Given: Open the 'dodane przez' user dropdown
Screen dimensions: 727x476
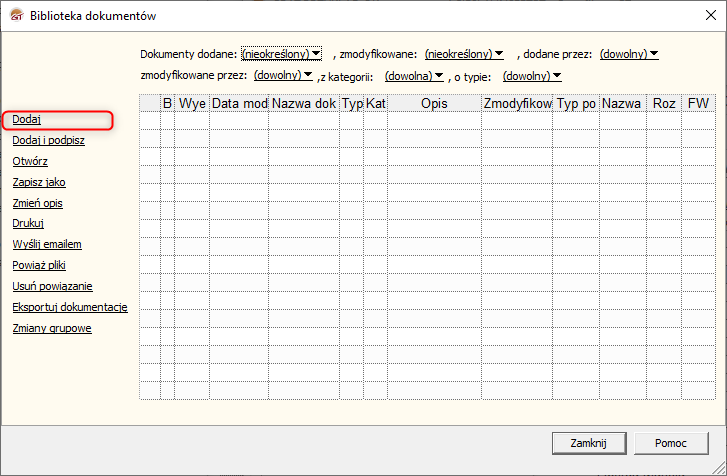Looking at the screenshot, I should (x=629, y=53).
